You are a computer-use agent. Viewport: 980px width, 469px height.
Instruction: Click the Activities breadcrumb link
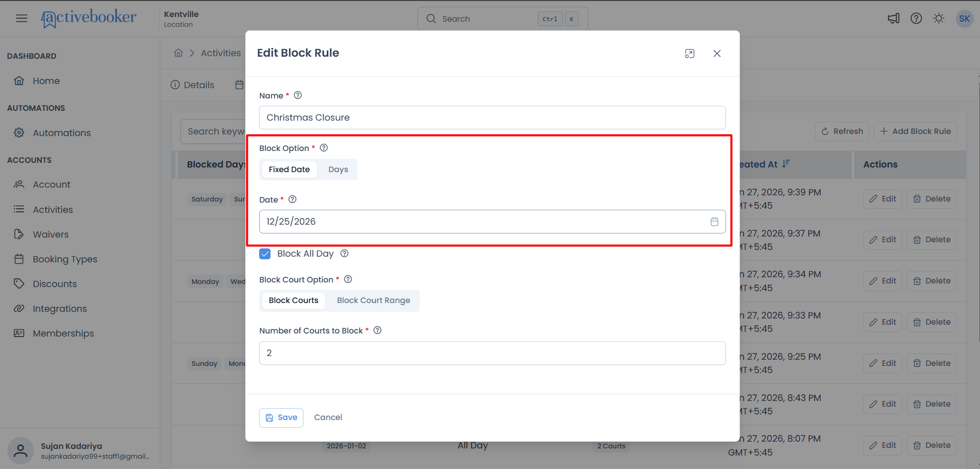point(221,53)
